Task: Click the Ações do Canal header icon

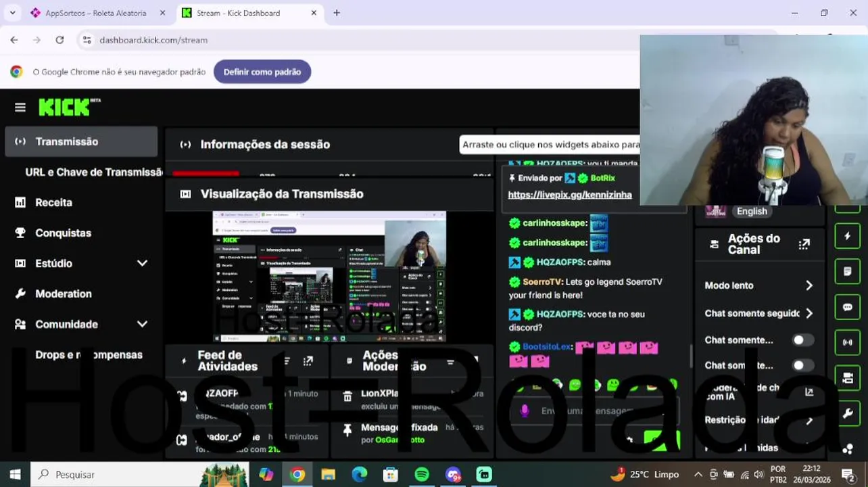Action: (714, 244)
